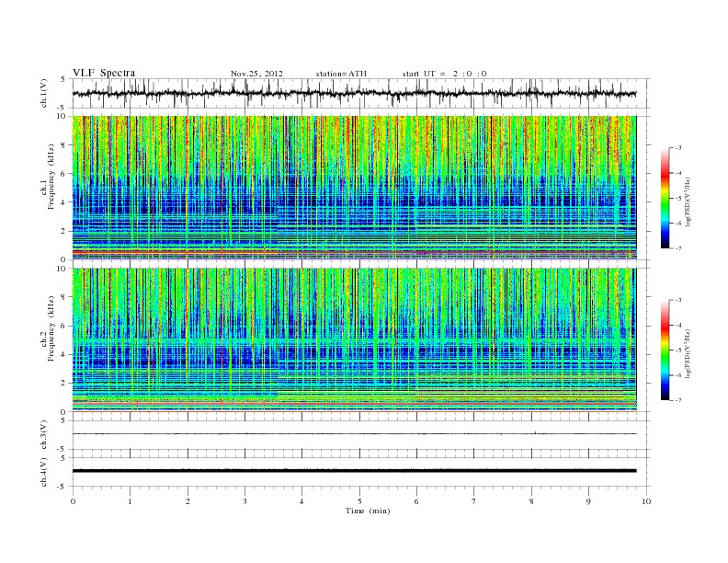The width and height of the screenshot is (728, 563).
Task: Click the color bar beside the ch.1 spectrogram
Action: [x=665, y=198]
